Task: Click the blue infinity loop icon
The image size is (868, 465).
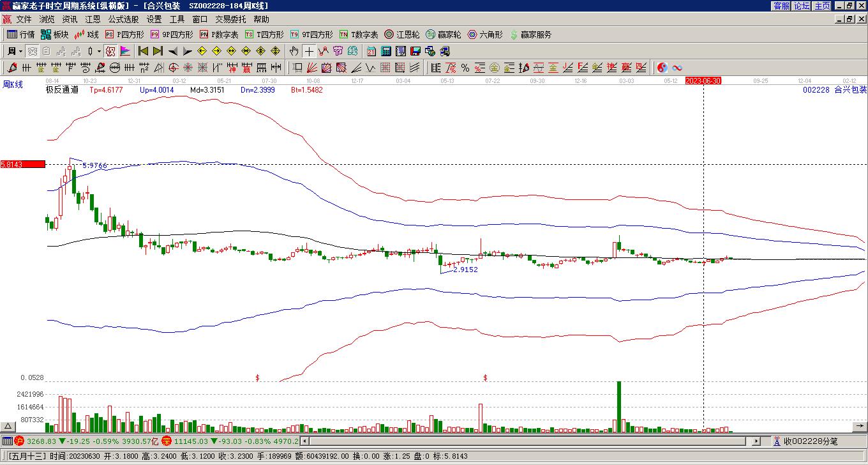Action: (x=677, y=68)
